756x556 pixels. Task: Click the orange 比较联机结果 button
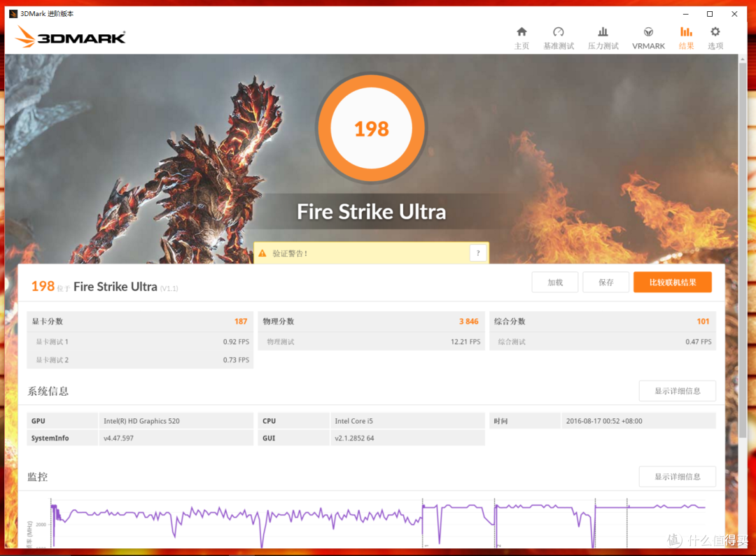point(673,283)
